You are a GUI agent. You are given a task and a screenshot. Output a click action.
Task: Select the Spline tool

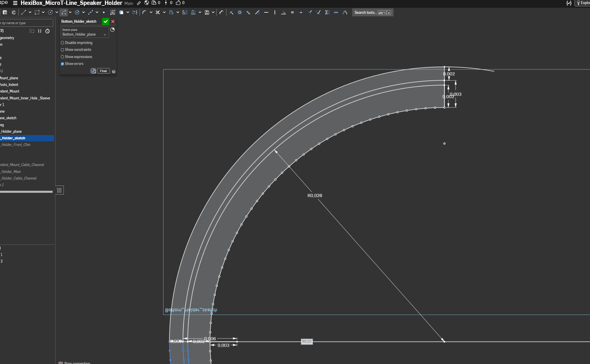point(91,12)
